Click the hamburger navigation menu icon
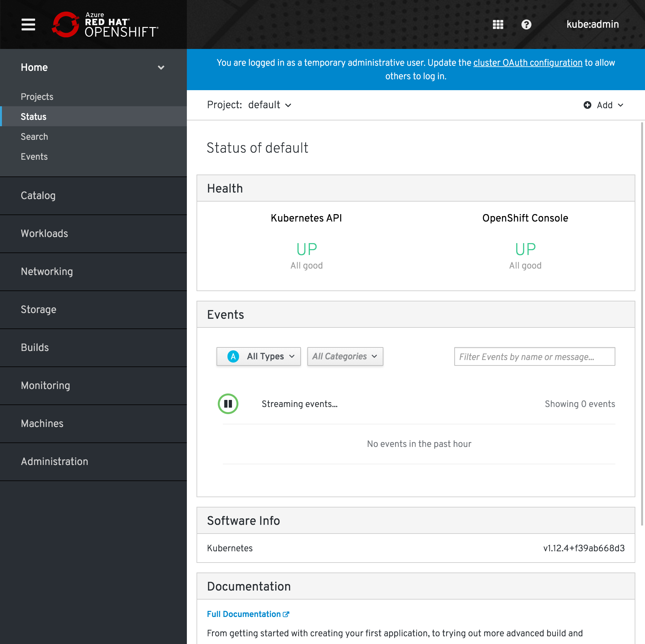 28,24
